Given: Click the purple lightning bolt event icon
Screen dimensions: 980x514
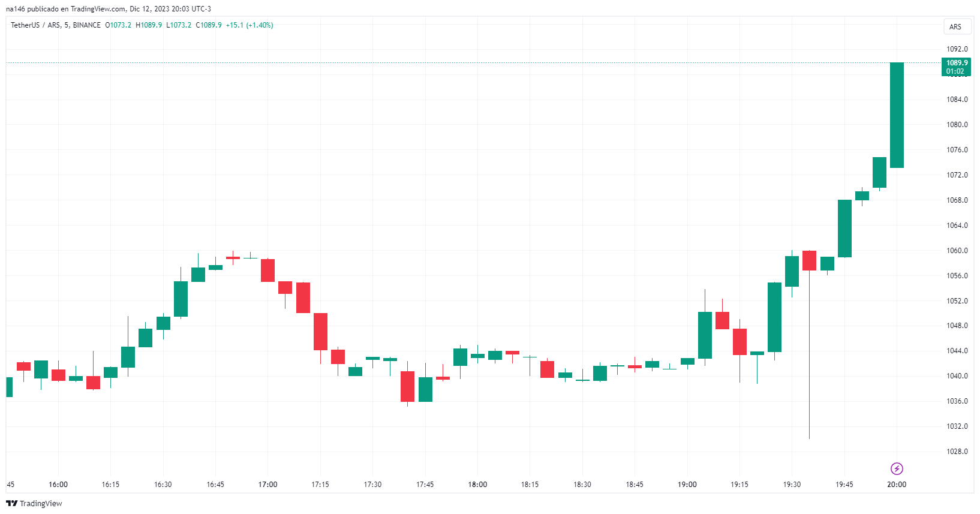Looking at the screenshot, I should [897, 468].
